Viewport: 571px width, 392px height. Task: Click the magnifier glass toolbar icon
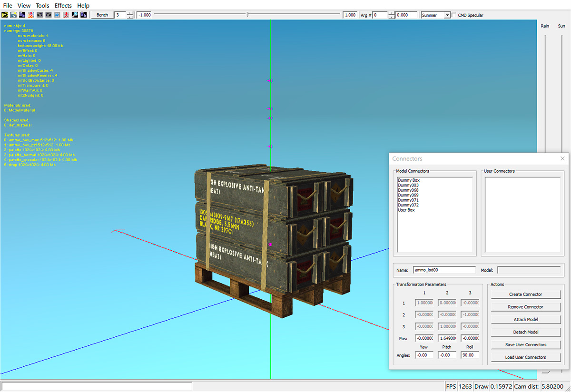coord(75,15)
